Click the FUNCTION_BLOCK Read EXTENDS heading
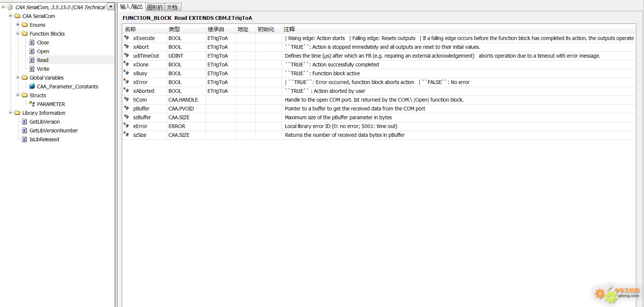 point(187,18)
